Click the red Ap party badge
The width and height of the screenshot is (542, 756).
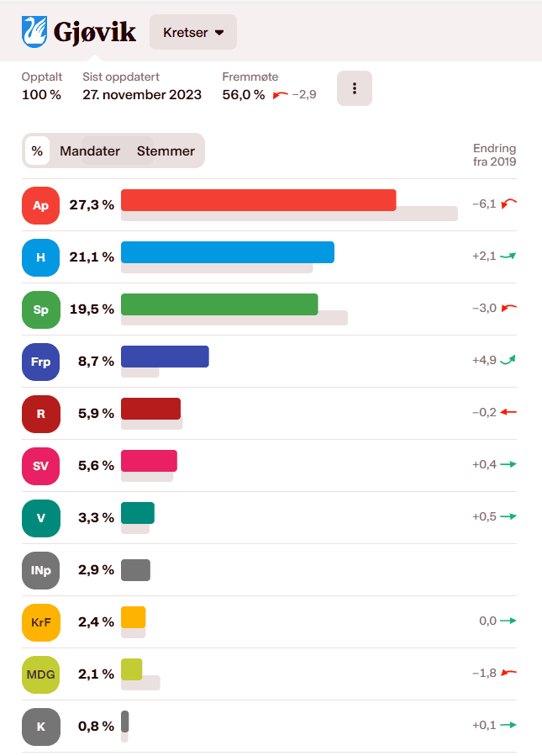coord(40,205)
